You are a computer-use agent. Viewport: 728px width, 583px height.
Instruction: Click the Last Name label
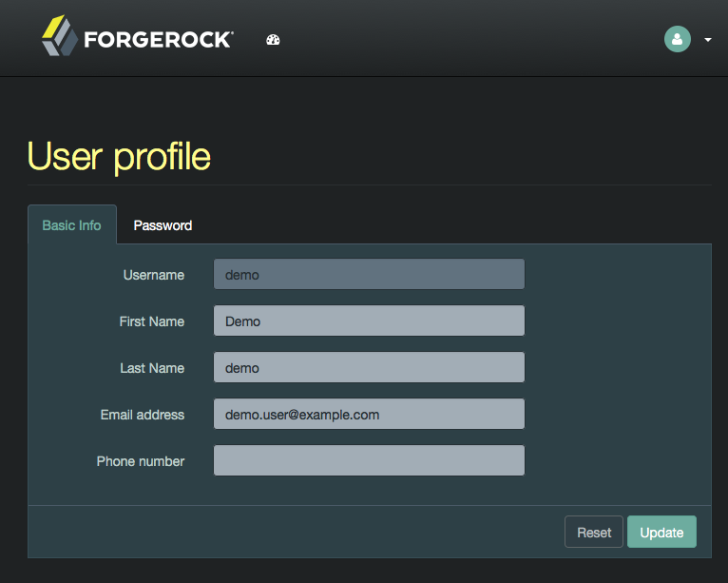point(152,368)
